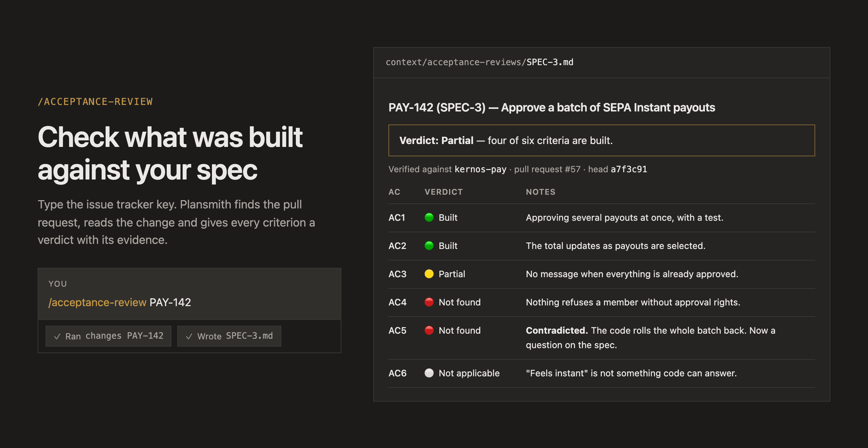This screenshot has width=868, height=448.
Task: Open the Wrote SPEC-3.md chip
Action: tap(229, 336)
